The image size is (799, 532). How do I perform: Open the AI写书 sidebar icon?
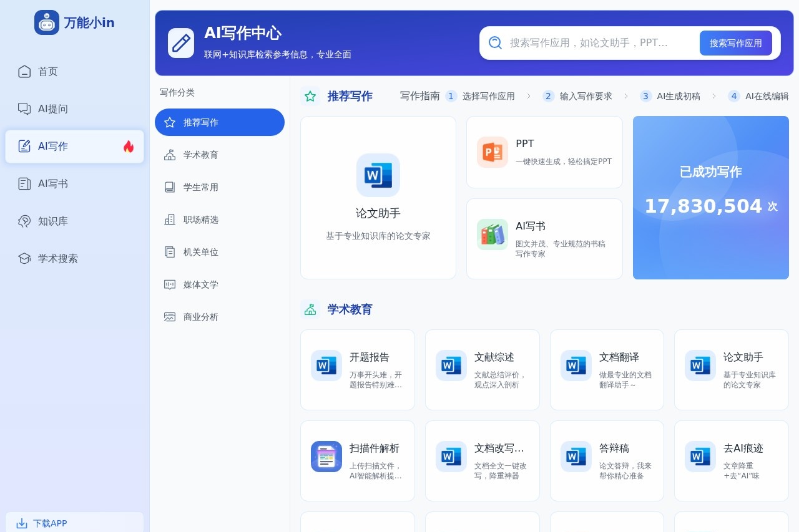click(23, 183)
